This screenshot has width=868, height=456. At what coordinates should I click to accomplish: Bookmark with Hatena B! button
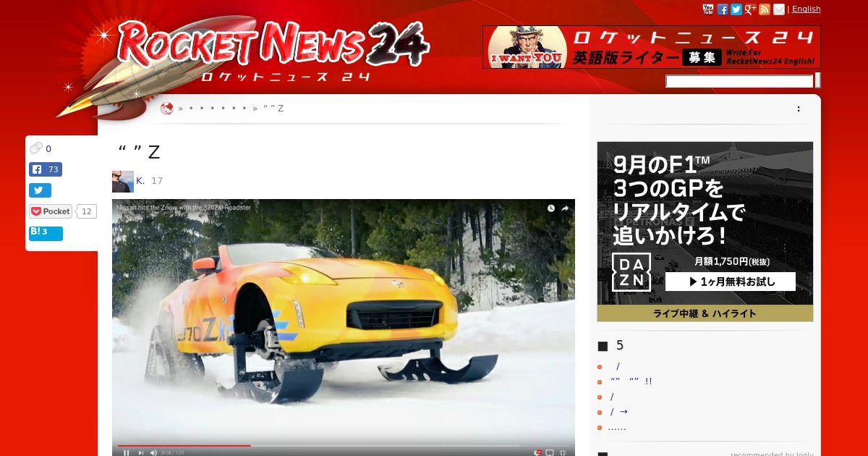(x=46, y=233)
